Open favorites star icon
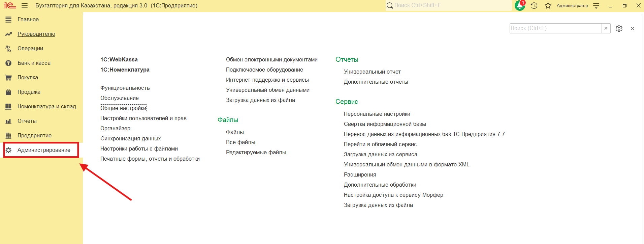Screen dimensions: 644x244 coord(548,6)
